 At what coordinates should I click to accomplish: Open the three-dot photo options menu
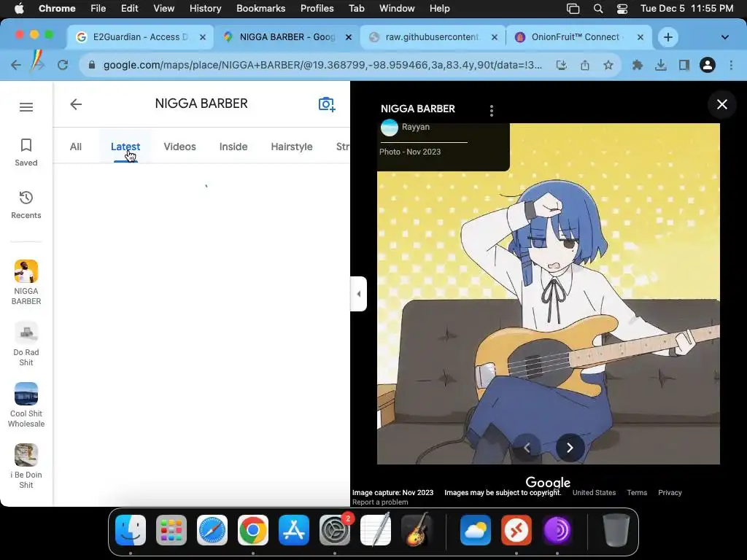tap(492, 111)
